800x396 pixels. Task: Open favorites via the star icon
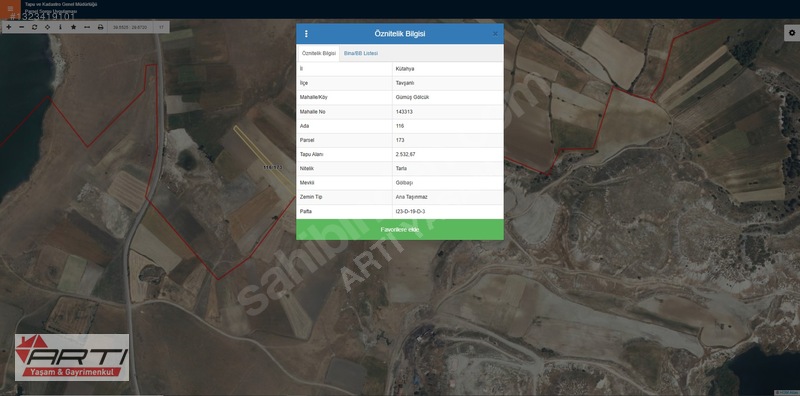pyautogui.click(x=73, y=27)
